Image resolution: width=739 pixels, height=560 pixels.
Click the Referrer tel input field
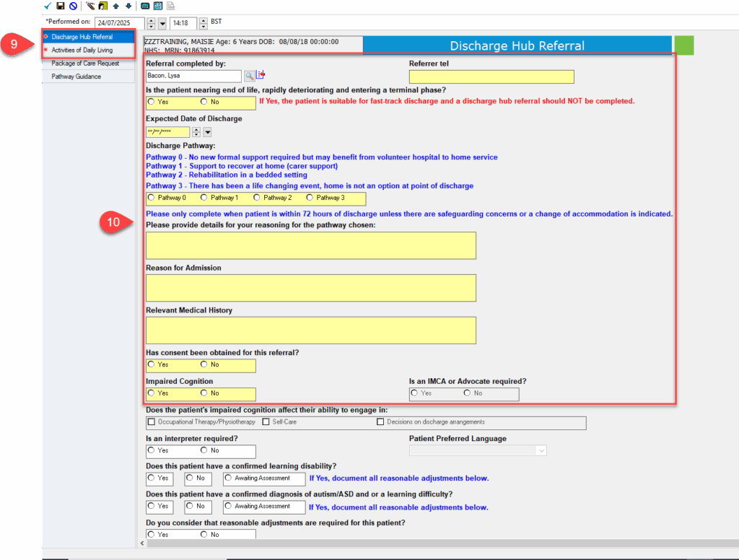(491, 76)
